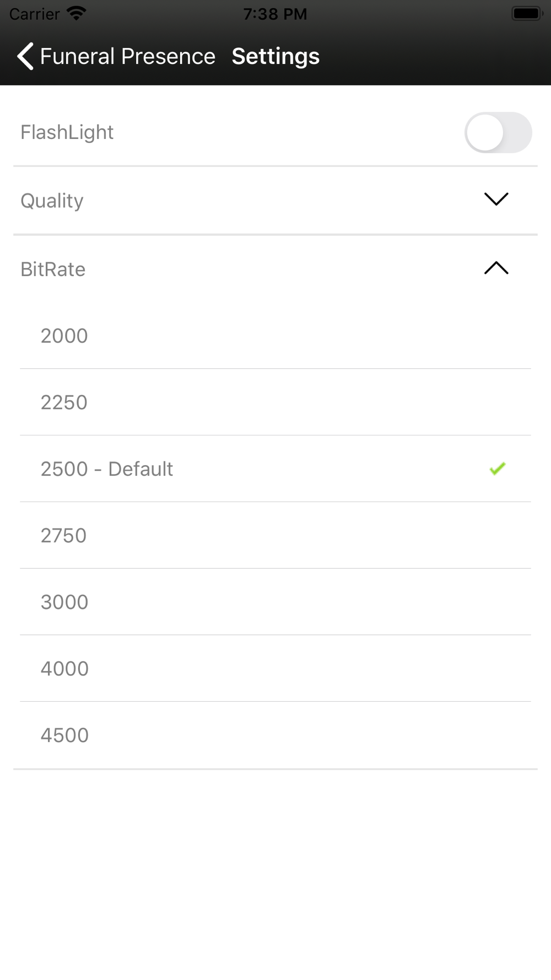Set bitrate to 3000
This screenshot has width=551, height=980.
click(275, 602)
